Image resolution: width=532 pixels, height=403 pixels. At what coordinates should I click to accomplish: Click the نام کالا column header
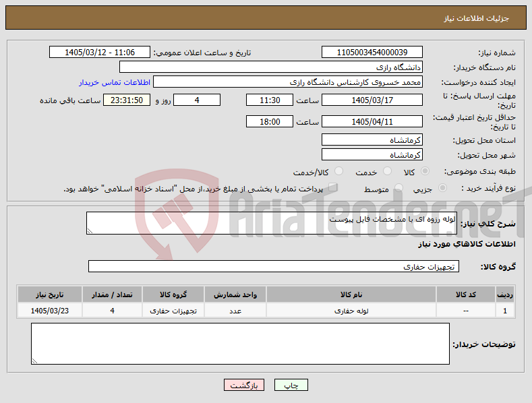[351, 294]
